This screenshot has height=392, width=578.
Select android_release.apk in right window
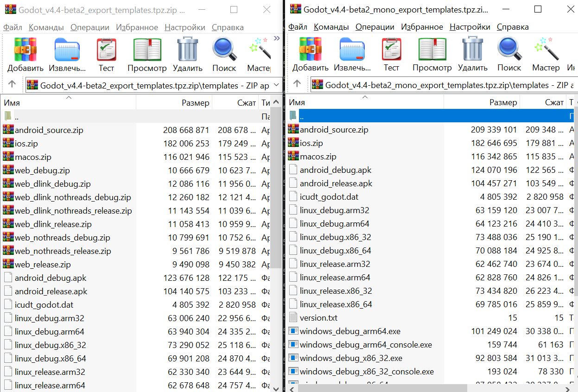(336, 183)
